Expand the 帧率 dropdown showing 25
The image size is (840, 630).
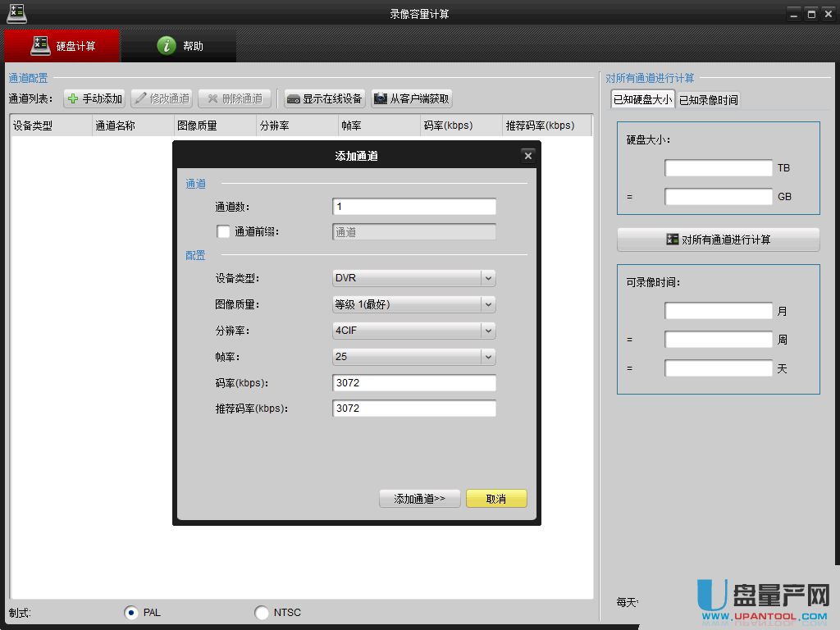pyautogui.click(x=488, y=357)
